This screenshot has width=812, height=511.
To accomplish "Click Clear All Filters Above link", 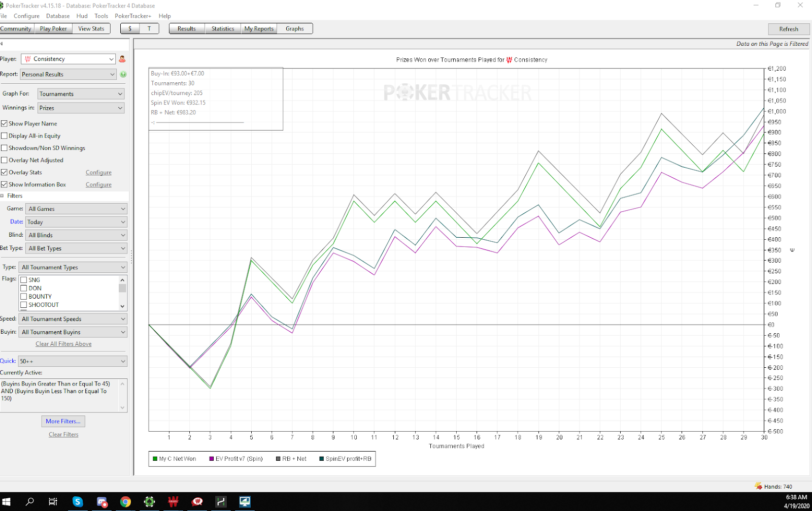I will pyautogui.click(x=63, y=344).
